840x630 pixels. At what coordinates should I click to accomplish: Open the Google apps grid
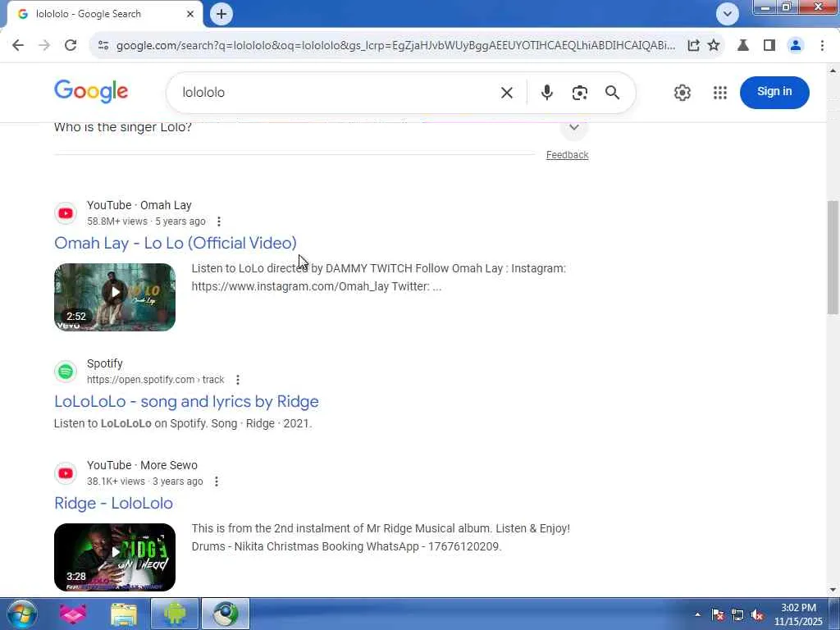pos(720,93)
